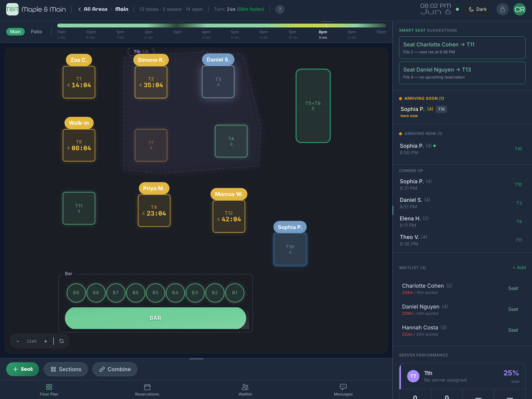Image resolution: width=532 pixels, height=399 pixels.
Task: Select bar seat B9
Action: point(76,293)
